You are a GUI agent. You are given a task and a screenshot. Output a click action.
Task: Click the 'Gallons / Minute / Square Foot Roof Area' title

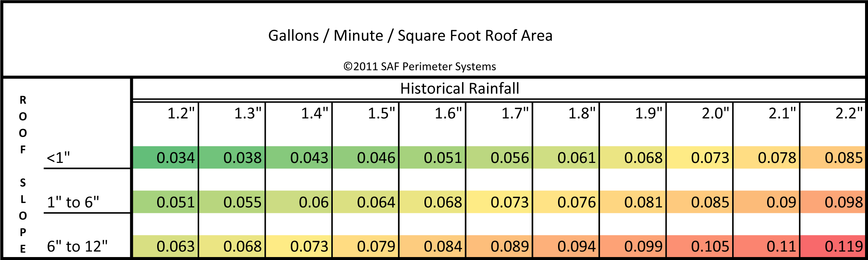point(410,36)
